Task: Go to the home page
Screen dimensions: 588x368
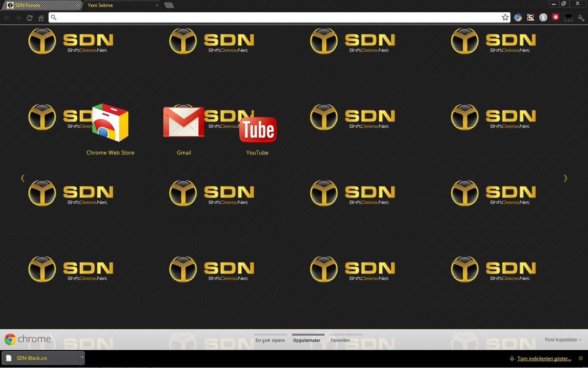Action: [41, 18]
